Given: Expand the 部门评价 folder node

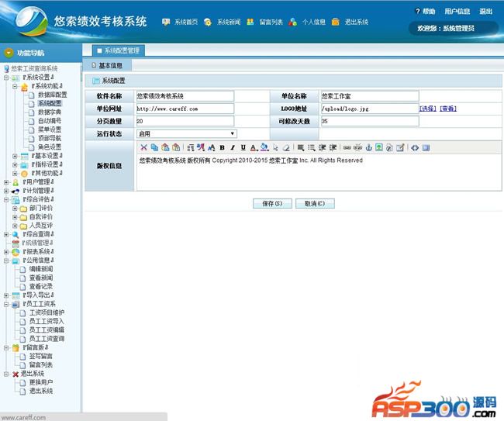Looking at the screenshot, I should click(15, 209).
